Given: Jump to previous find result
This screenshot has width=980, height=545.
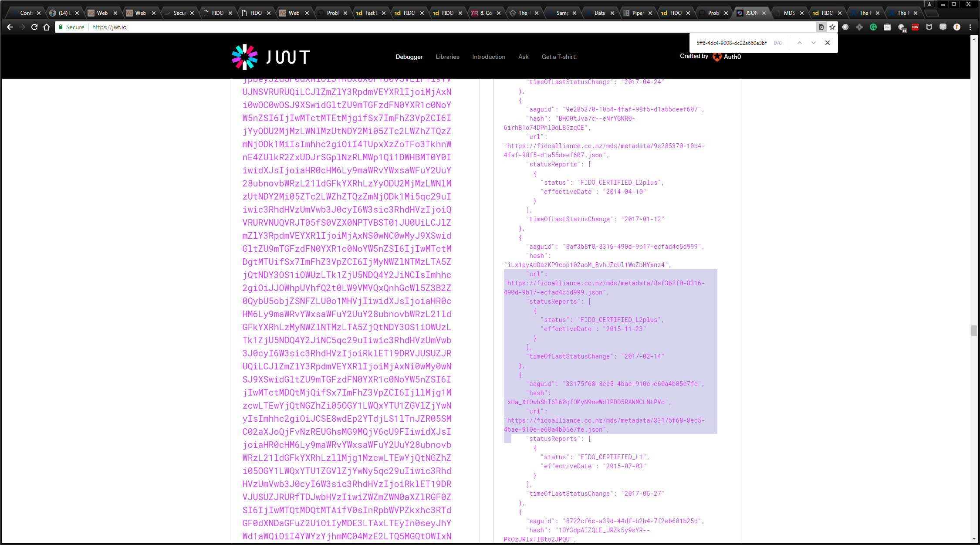Looking at the screenshot, I should click(x=800, y=43).
